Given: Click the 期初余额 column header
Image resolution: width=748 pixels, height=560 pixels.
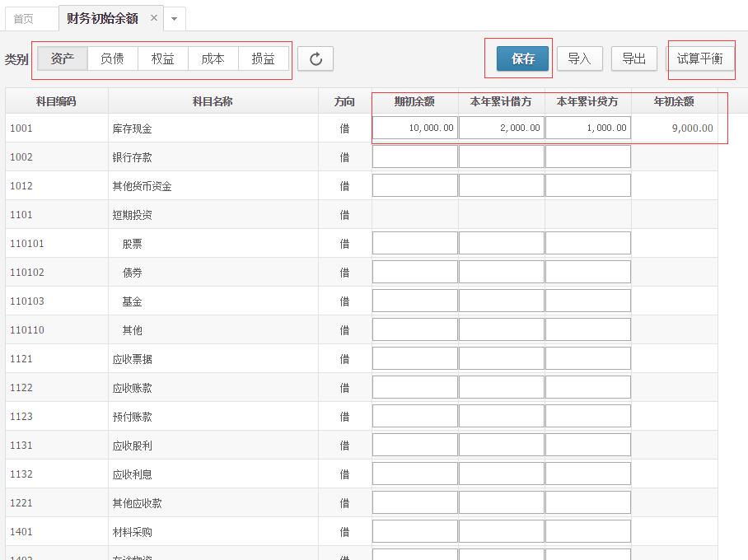Looking at the screenshot, I should click(414, 101).
